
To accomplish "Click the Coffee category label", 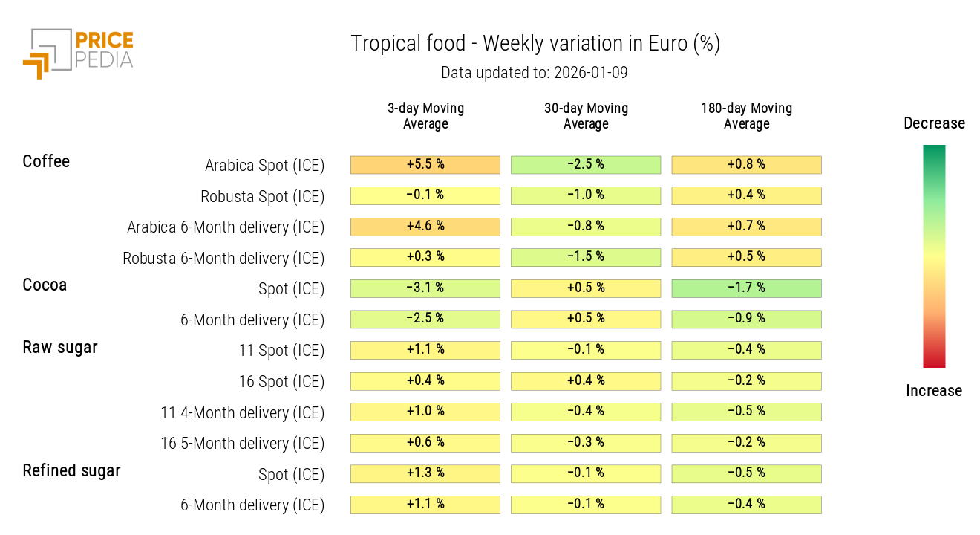I will (46, 161).
